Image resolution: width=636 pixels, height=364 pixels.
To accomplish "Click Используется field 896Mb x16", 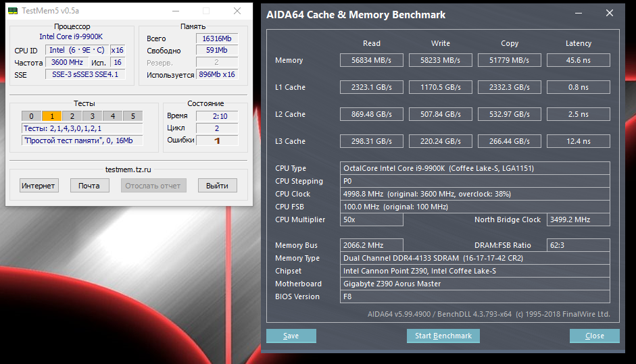I will [x=216, y=74].
